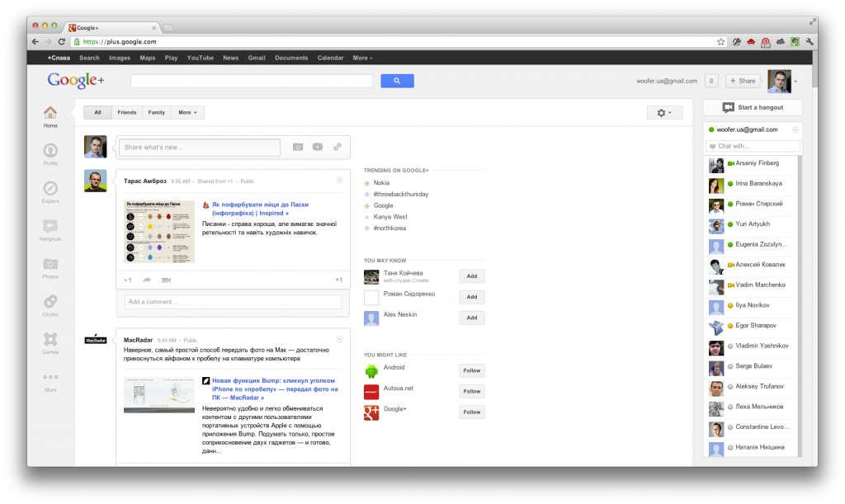Open Documents from the top bar

coord(291,58)
